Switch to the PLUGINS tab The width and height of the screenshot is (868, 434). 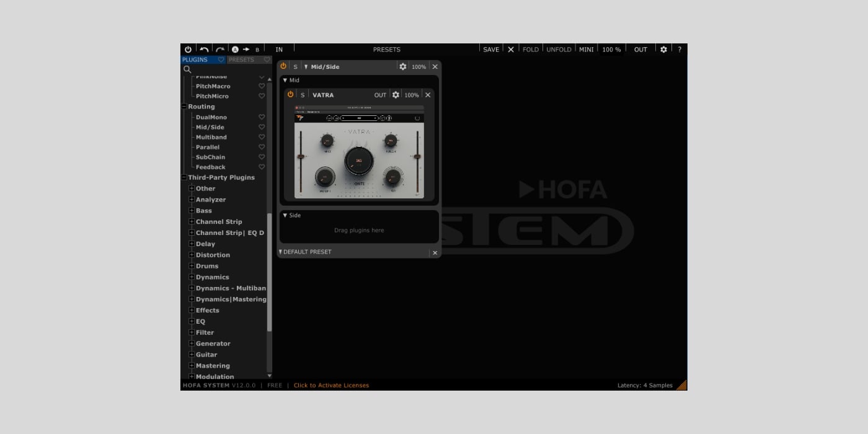[x=195, y=60]
